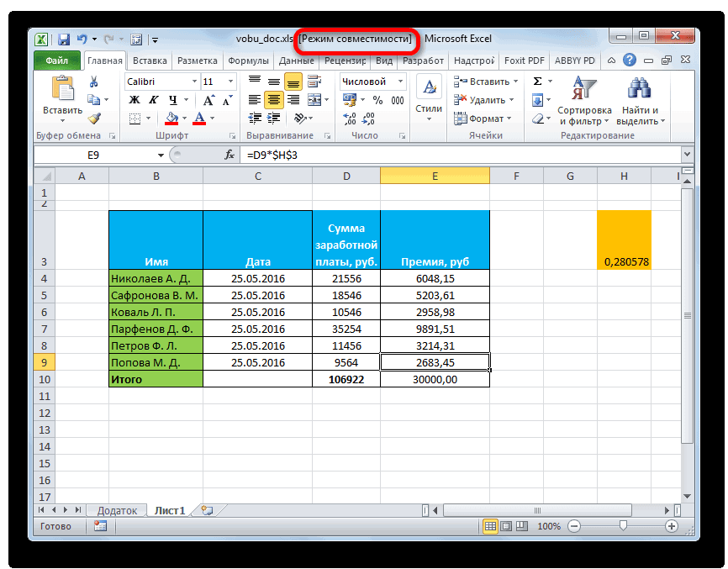Apply percent style to the cell
Screen dimensions: 728x569
(x=361, y=100)
